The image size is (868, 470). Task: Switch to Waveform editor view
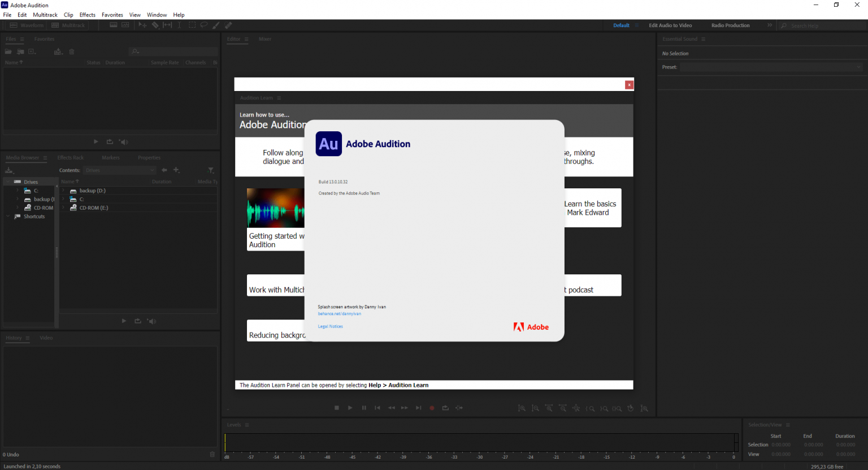(27, 25)
